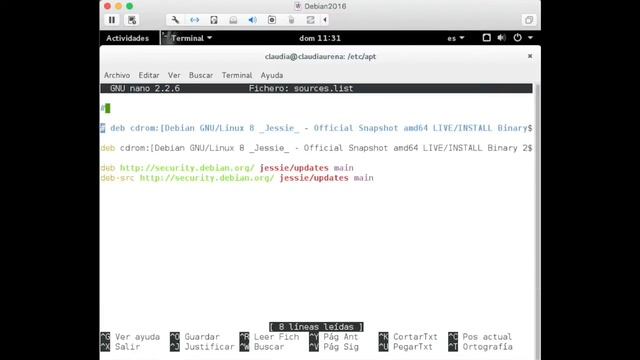Click the 'Salir' nano shortcut
This screenshot has height=360, width=640.
(x=120, y=347)
